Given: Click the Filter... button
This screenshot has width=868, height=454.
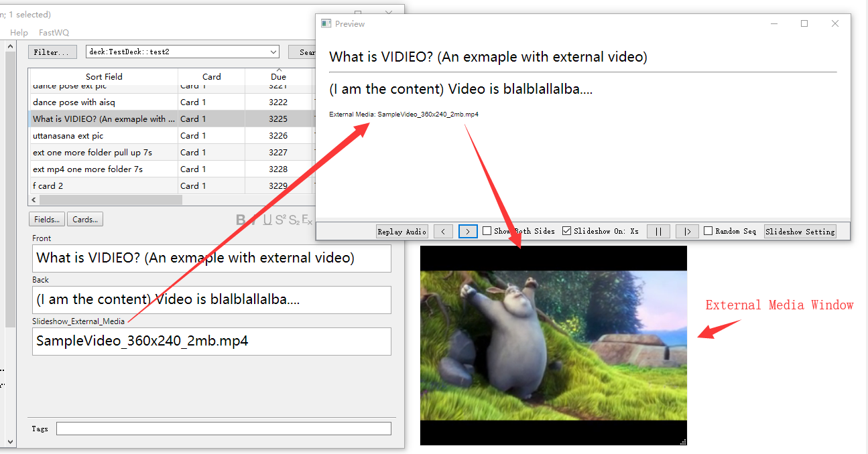Looking at the screenshot, I should [x=52, y=52].
